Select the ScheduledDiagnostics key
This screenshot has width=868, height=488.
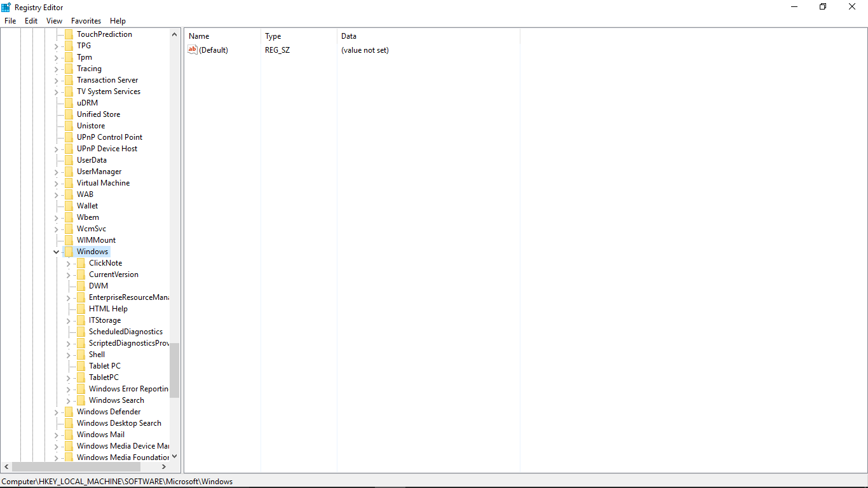click(126, 332)
